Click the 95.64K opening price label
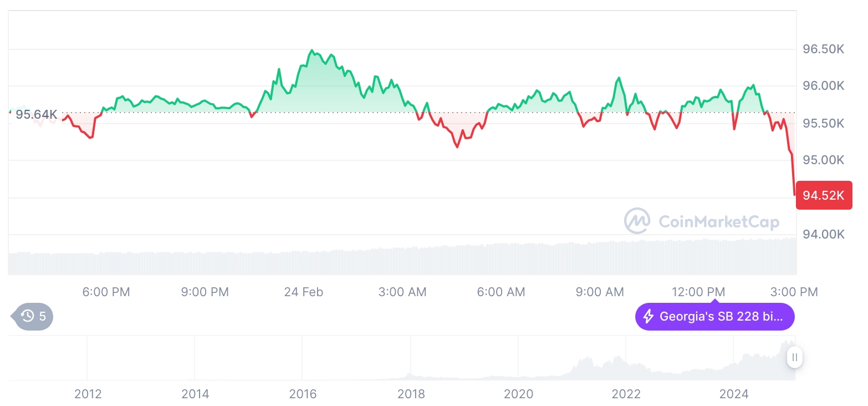Screen dimensions: 868x406 pyautogui.click(x=36, y=115)
